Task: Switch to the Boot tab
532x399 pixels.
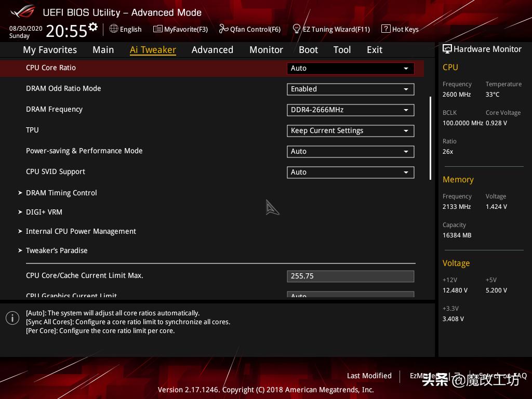Action: (308, 50)
